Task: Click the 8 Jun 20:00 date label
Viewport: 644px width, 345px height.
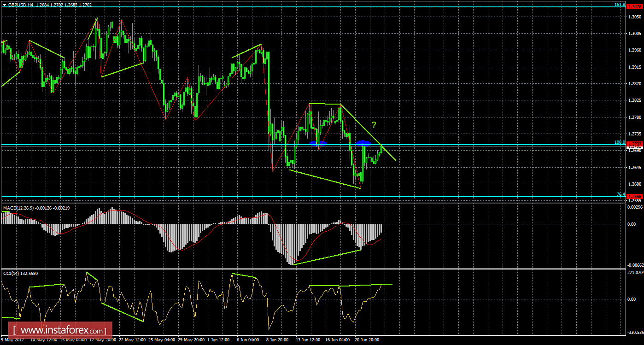Action: tap(278, 340)
